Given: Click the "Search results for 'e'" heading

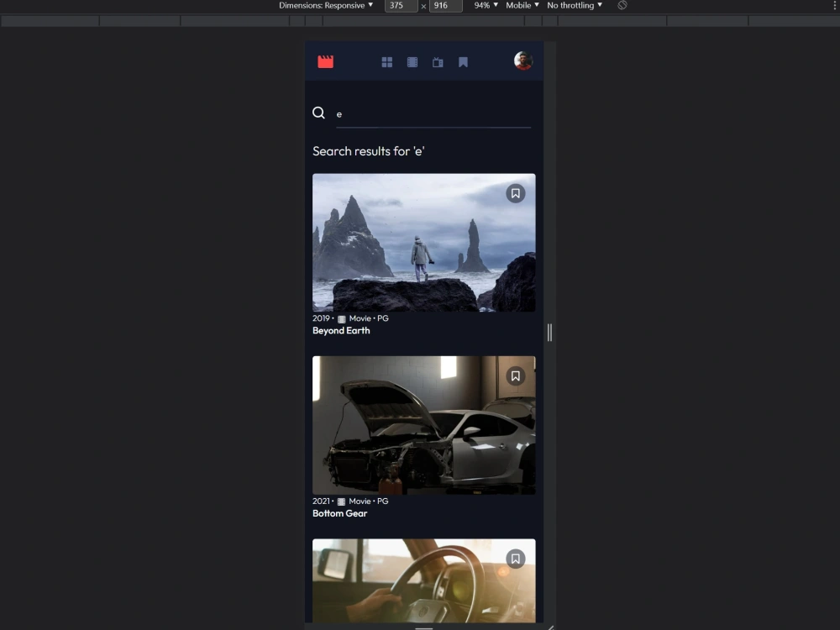Looking at the screenshot, I should pos(369,151).
